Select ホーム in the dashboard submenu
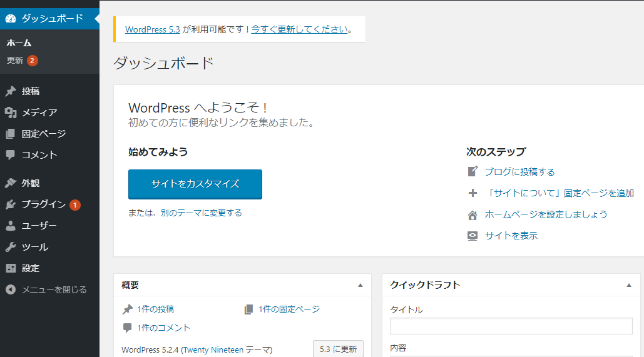Image resolution: width=644 pixels, height=357 pixels. (x=19, y=43)
